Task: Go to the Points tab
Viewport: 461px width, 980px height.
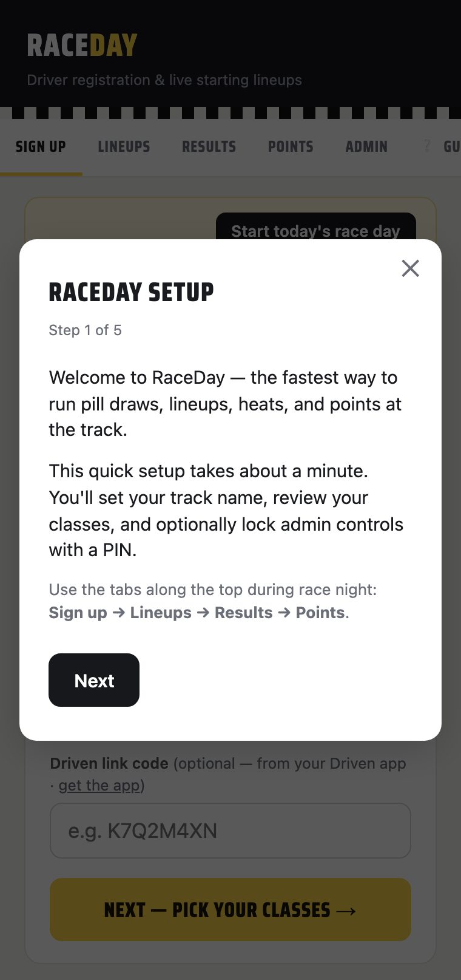Action: click(x=291, y=146)
